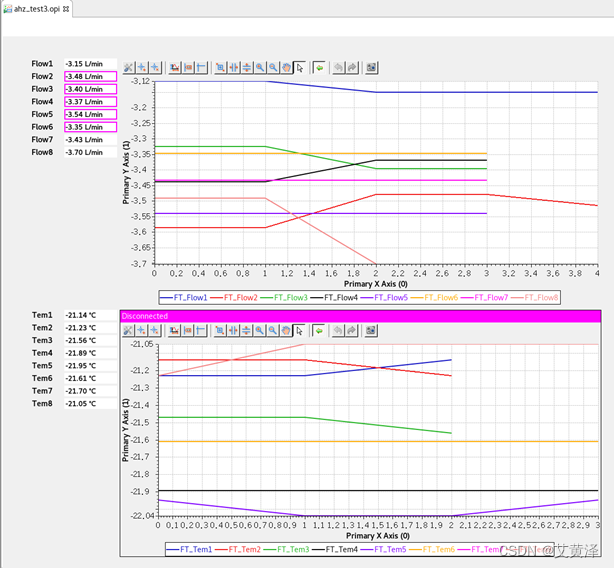Click Tem1 value -21.14 °C
The height and width of the screenshot is (568, 614).
(90, 315)
